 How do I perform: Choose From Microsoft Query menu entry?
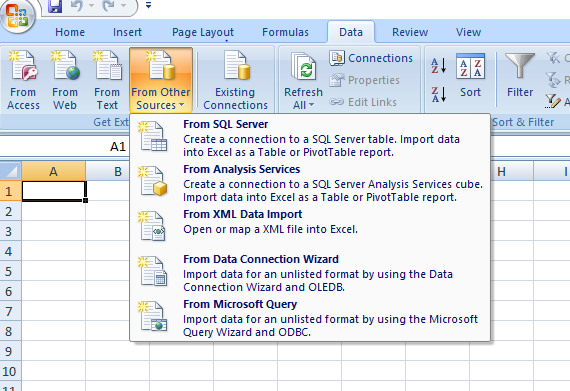pyautogui.click(x=310, y=318)
